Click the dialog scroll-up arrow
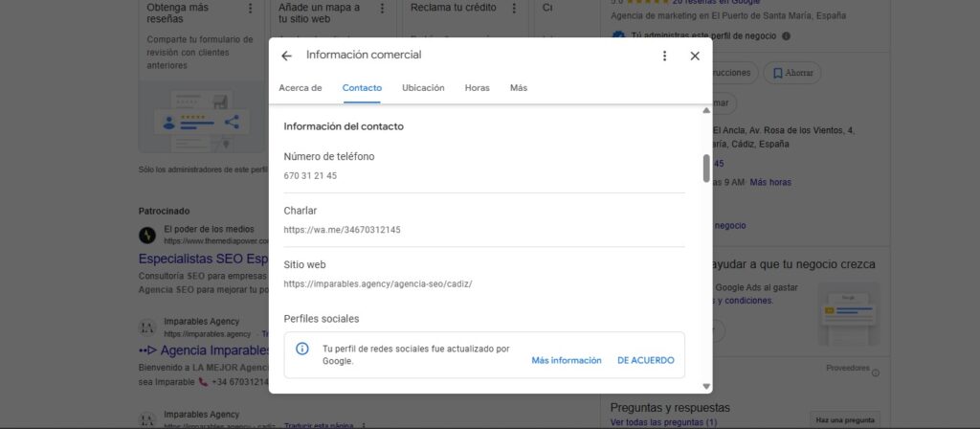This screenshot has height=429, width=980. coord(706,111)
